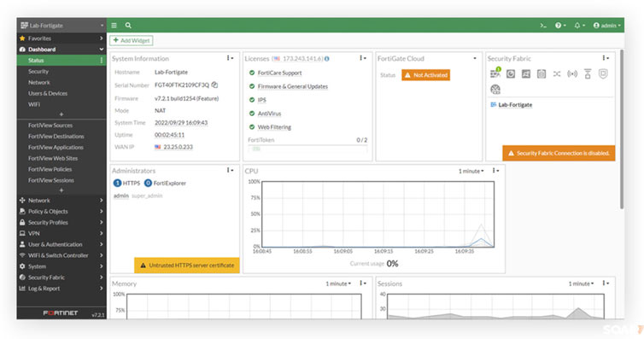This screenshot has width=644, height=339.
Task: Collapse the Dashboard menu section
Action: tap(61, 50)
